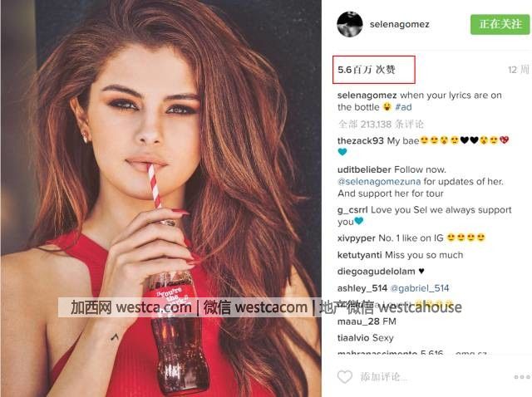Viewport: 532px width, 397px height.
Task: Open the #ad hashtag link
Action: [403, 107]
